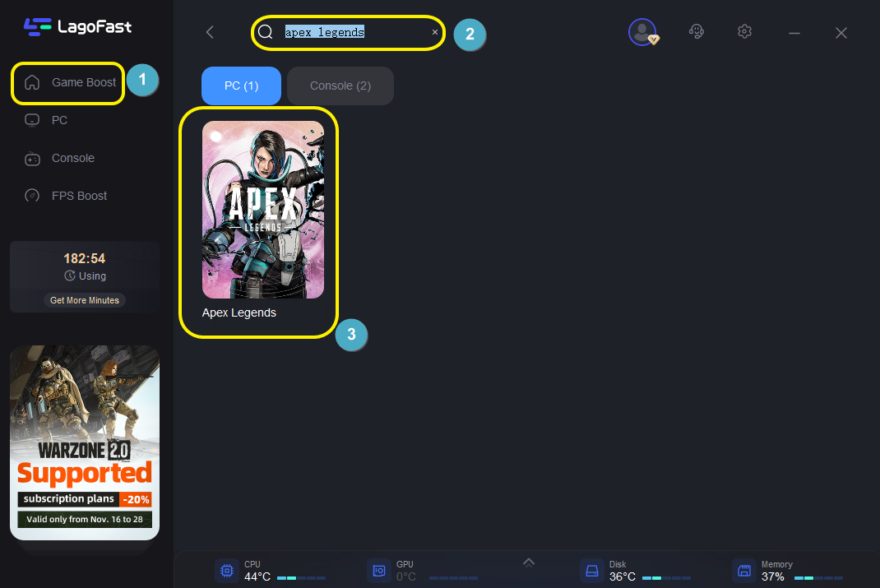Image resolution: width=880 pixels, height=588 pixels.
Task: Click the search field with apex legends
Action: 348,33
